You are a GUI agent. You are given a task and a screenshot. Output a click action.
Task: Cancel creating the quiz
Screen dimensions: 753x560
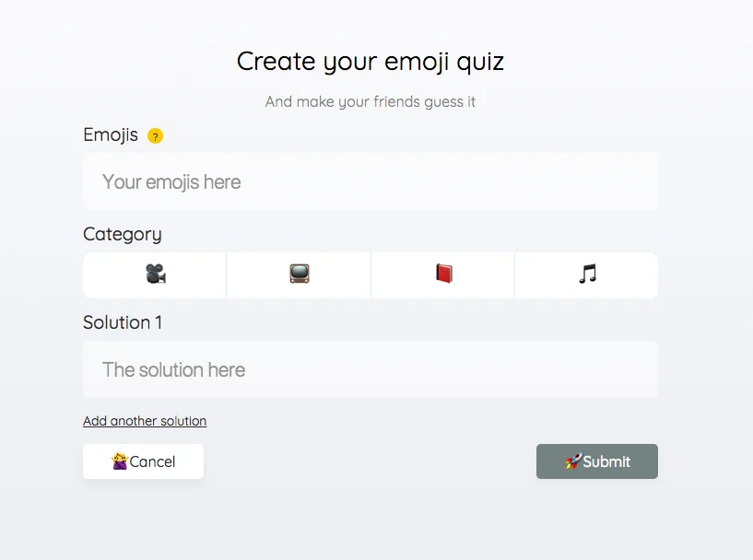tap(143, 461)
